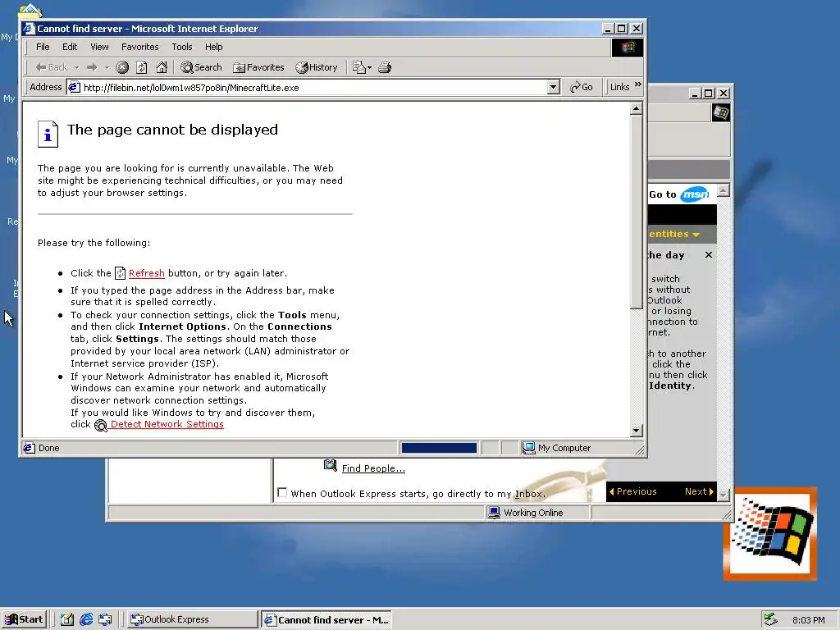Image resolution: width=840 pixels, height=630 pixels.
Task: Click the Working Online icon in Outlook status bar
Action: coord(494,512)
